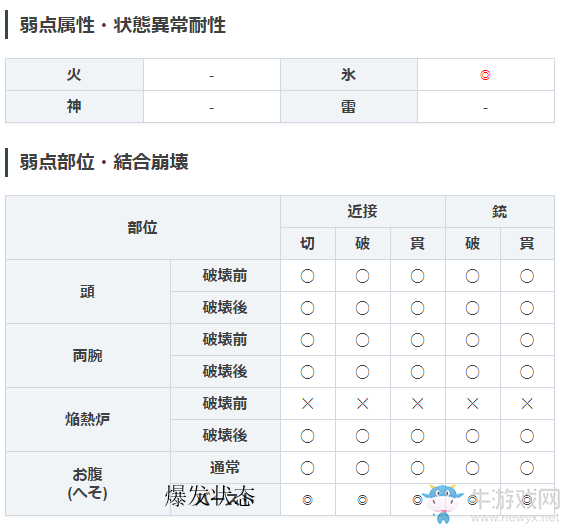Click the red ◎ mark beside 氷
The height and width of the screenshot is (529, 565).
[485, 75]
